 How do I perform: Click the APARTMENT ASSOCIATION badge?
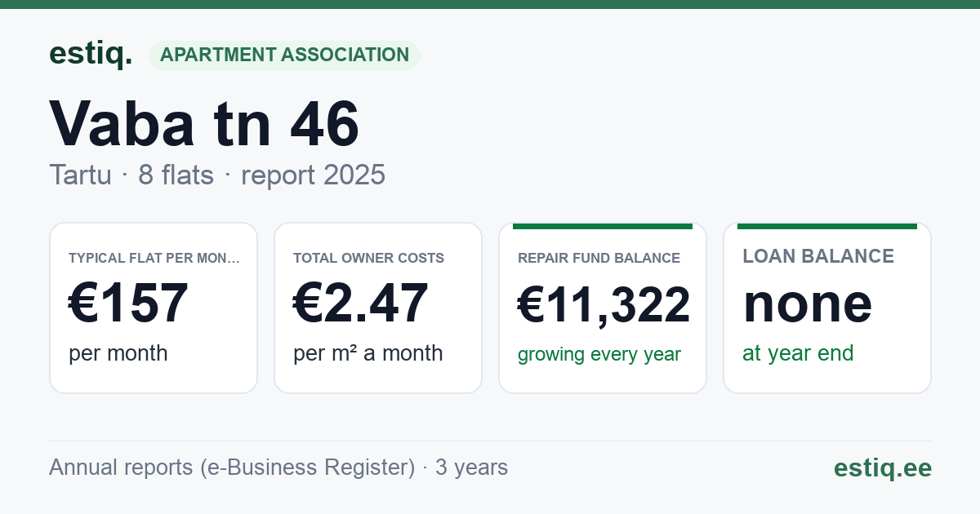[284, 55]
